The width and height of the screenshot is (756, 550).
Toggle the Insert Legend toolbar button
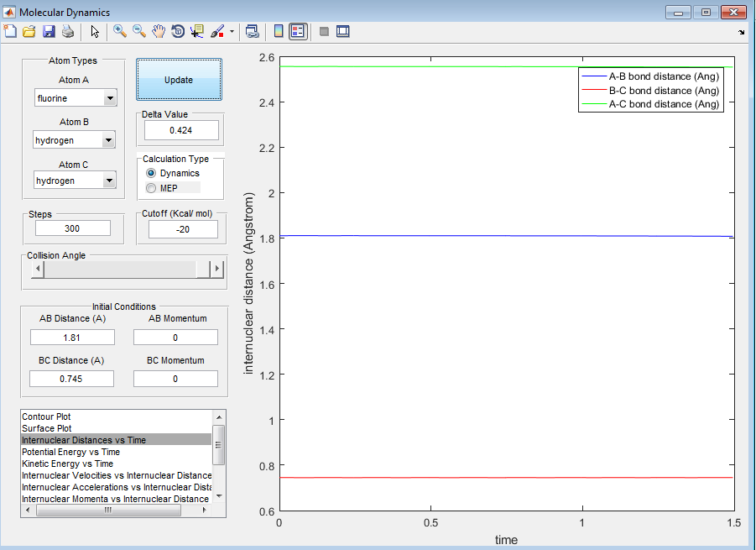tap(298, 31)
